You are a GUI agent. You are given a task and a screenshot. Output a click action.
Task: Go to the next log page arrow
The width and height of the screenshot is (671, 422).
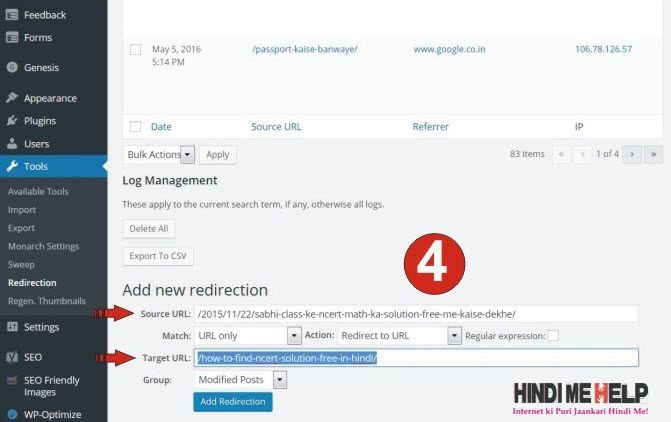click(632, 154)
